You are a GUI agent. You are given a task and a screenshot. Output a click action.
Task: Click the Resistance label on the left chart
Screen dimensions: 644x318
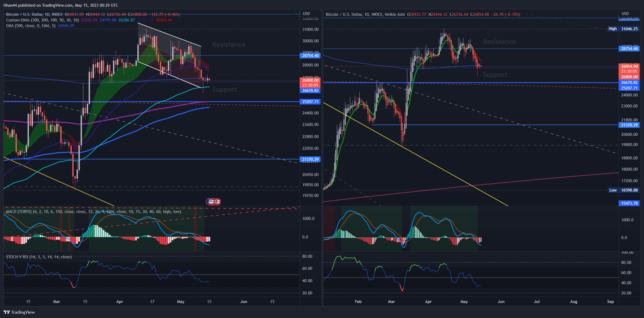pos(229,44)
